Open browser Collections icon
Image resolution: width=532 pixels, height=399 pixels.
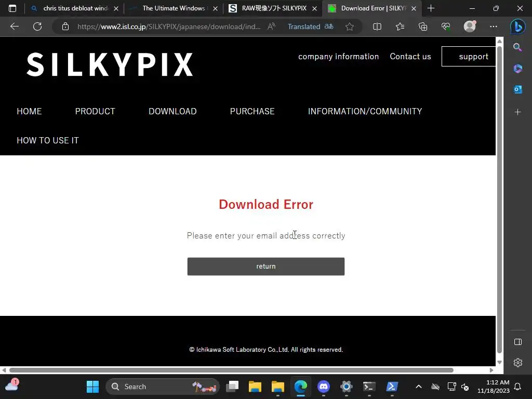(x=423, y=26)
